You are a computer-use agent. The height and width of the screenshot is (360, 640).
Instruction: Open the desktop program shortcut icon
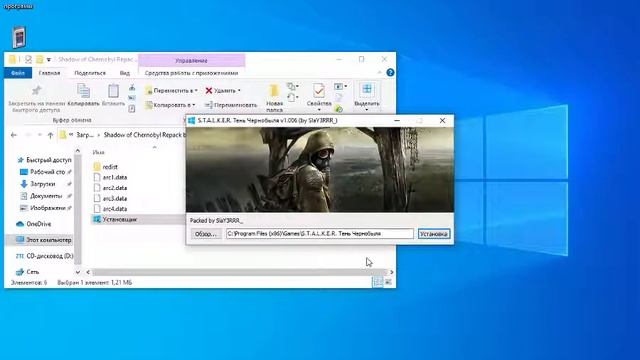tap(19, 37)
